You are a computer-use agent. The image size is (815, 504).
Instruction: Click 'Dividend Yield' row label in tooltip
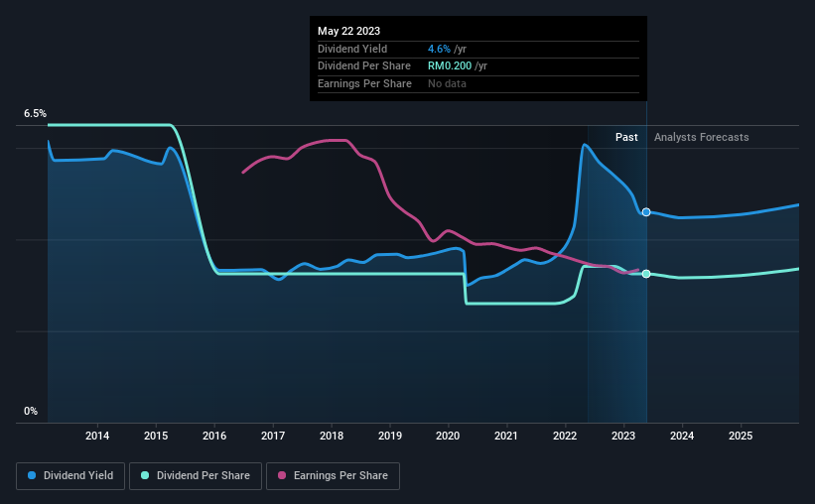tap(352, 49)
